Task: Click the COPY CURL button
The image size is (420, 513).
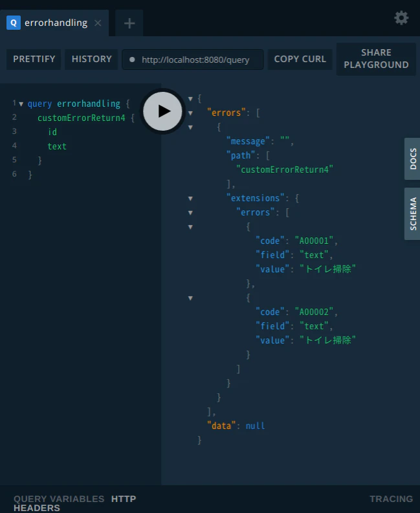Action: click(300, 60)
